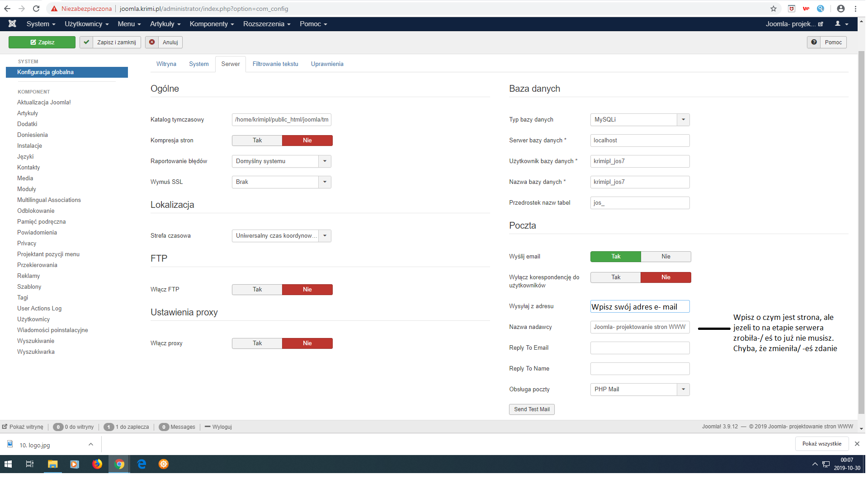868x488 pixels.
Task: Click the browser bookmark star icon
Action: click(774, 9)
